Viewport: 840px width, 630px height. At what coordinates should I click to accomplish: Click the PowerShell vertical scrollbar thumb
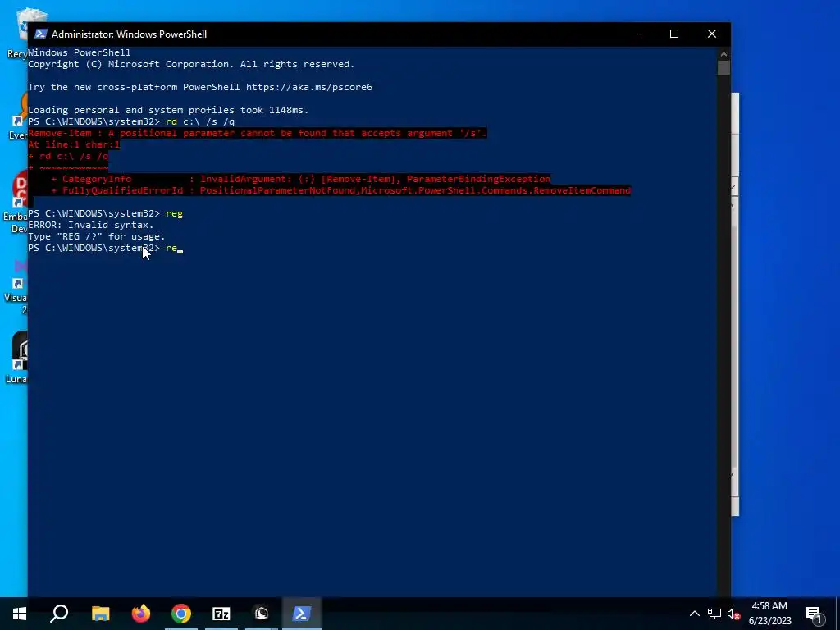tap(724, 67)
